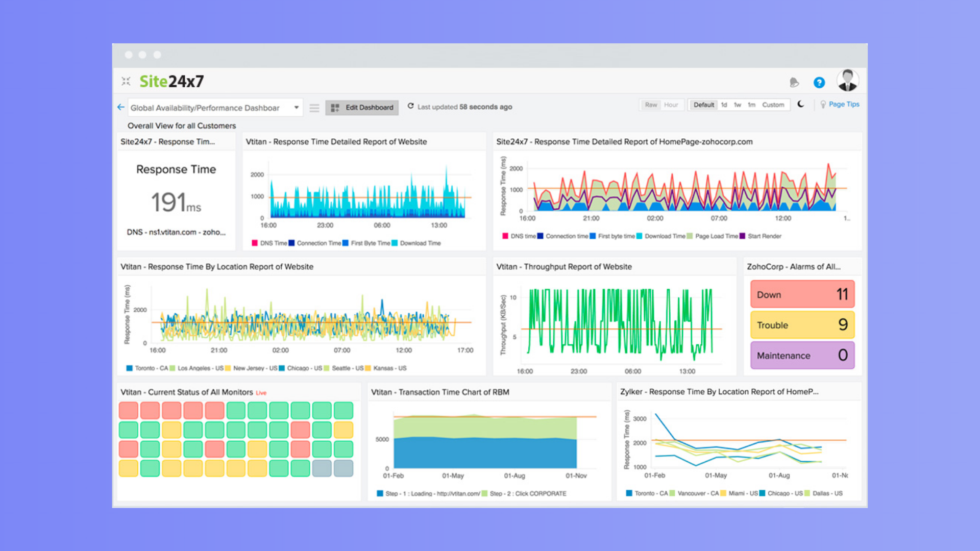Open the Down alarms tile showing 11
This screenshot has height=551, width=980.
click(x=802, y=294)
